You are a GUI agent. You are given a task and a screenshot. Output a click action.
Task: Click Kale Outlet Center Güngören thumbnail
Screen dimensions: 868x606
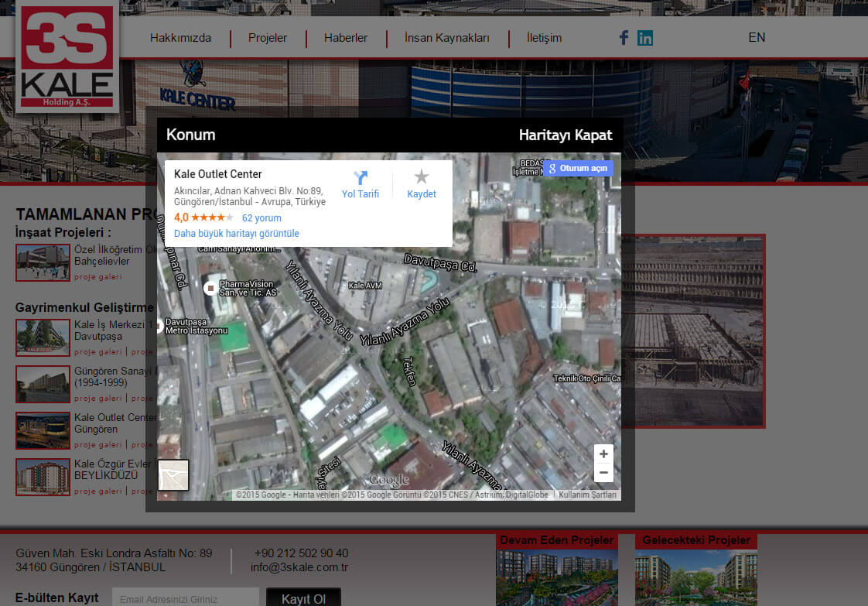pos(43,430)
